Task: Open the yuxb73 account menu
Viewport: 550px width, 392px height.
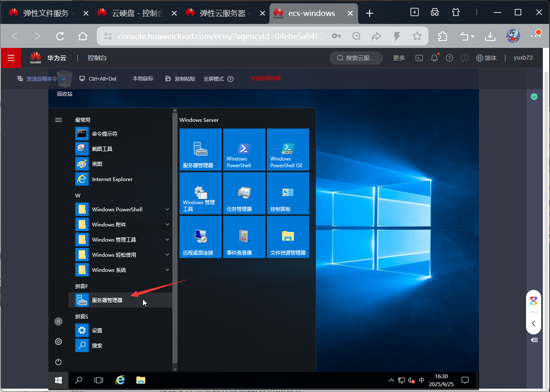Action: pyautogui.click(x=523, y=58)
